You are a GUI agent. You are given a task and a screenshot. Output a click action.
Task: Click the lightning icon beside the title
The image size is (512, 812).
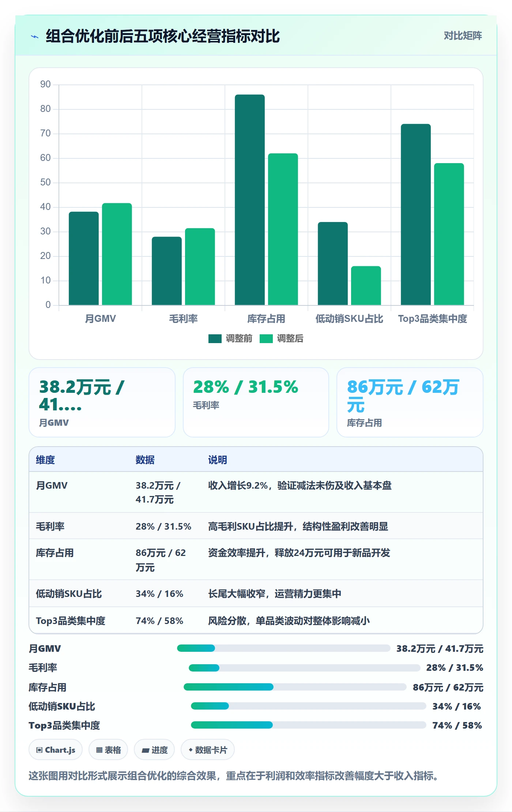pos(35,37)
